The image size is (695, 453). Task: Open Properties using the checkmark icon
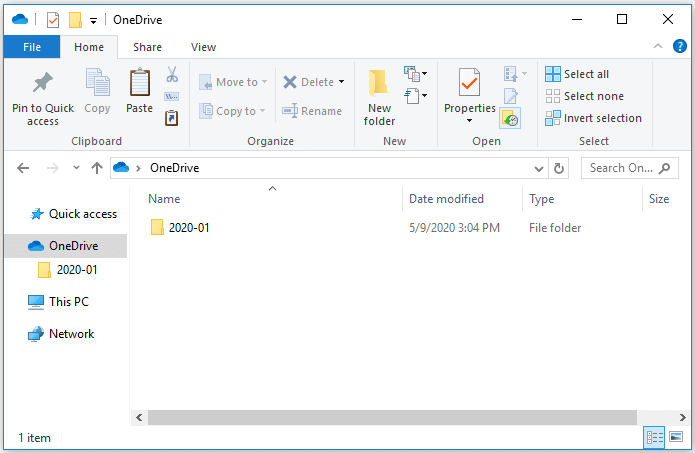(469, 84)
